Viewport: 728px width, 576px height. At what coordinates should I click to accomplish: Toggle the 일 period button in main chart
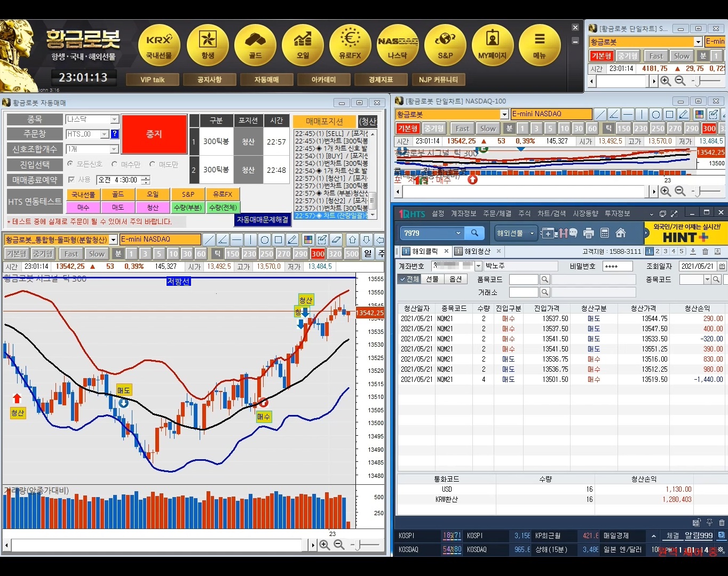[x=368, y=254]
